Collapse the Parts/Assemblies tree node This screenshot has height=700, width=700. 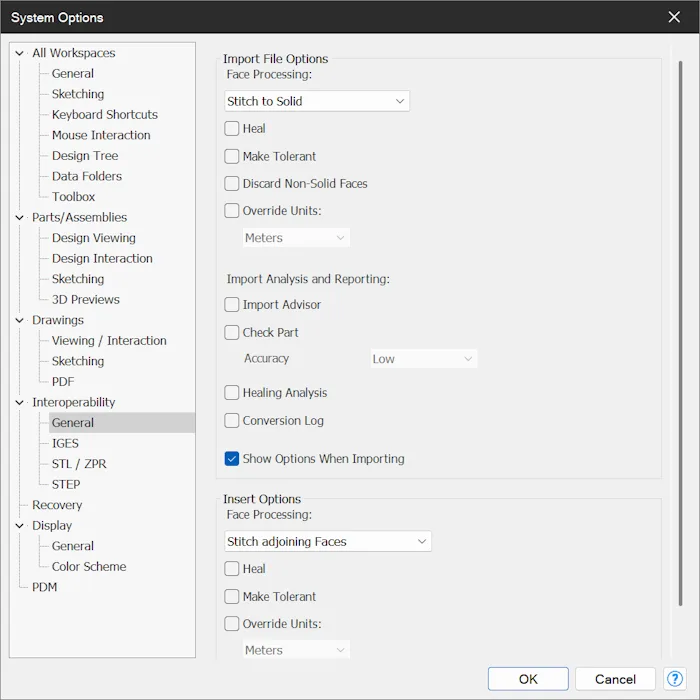point(19,217)
